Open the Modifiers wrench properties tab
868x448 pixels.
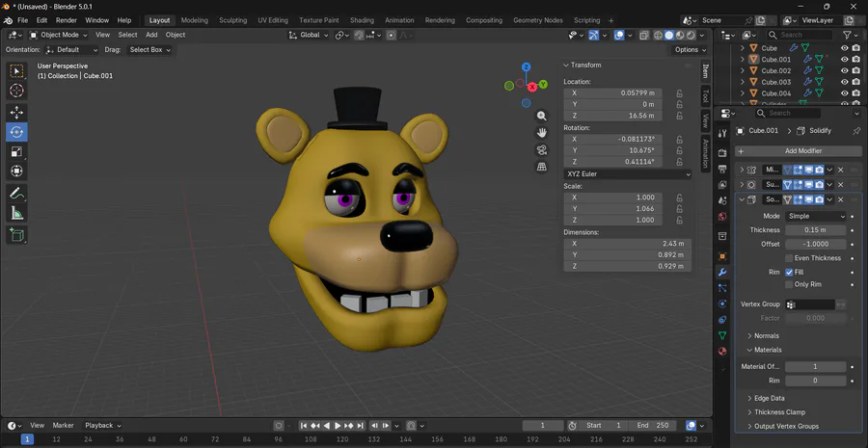(x=721, y=272)
